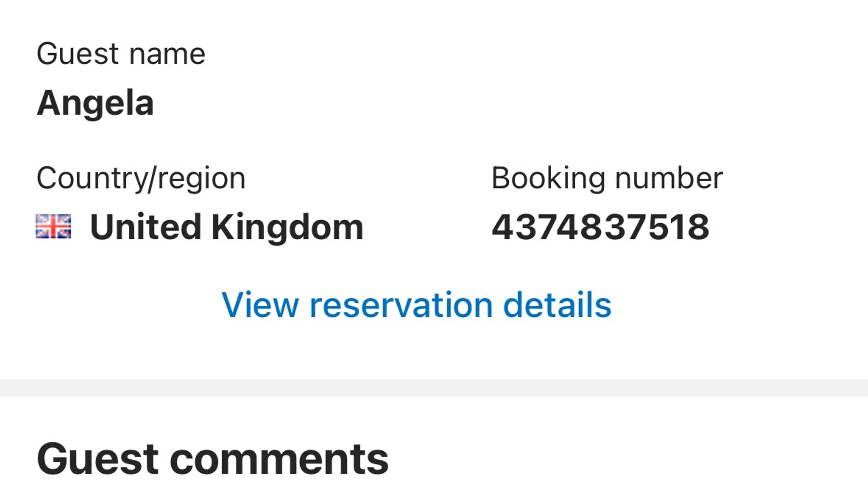Tap the blue reservation details text

coord(416,305)
